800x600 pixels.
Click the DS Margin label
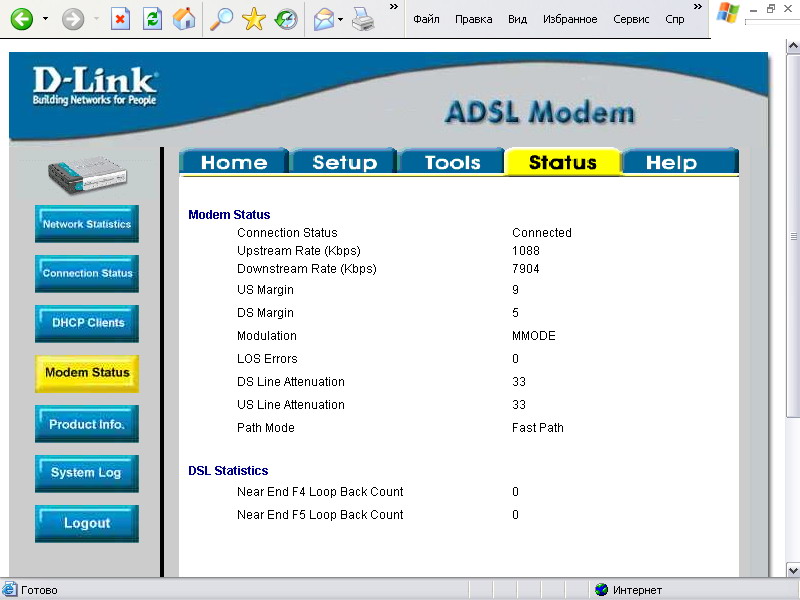265,313
